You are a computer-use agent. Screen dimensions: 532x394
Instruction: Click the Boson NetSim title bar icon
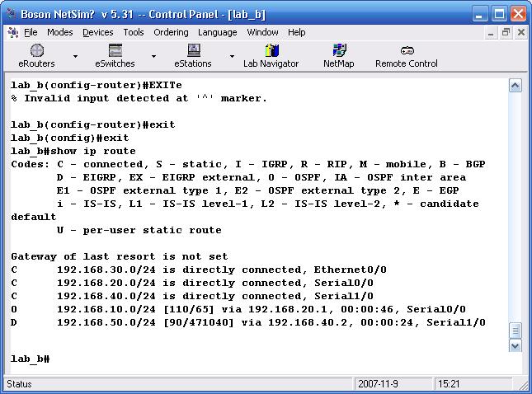click(x=12, y=13)
